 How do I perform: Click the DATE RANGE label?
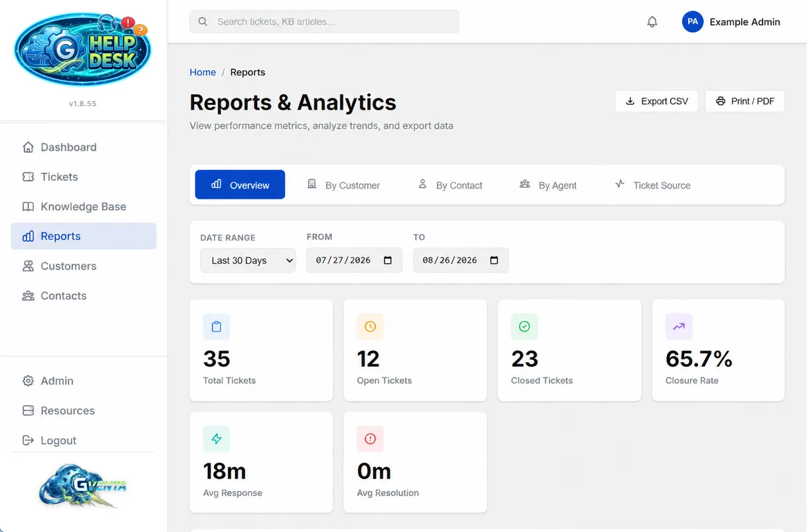(228, 238)
